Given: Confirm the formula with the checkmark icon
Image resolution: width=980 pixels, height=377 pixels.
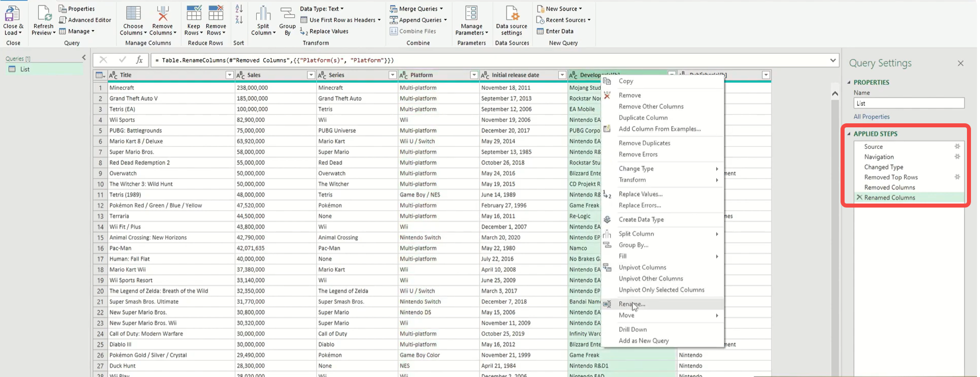Looking at the screenshot, I should click(122, 60).
